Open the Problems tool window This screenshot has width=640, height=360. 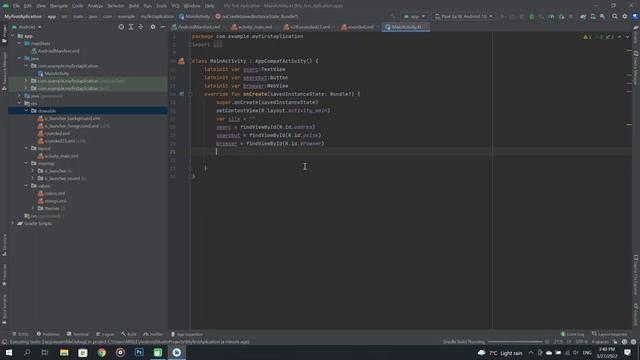[x=48, y=334]
